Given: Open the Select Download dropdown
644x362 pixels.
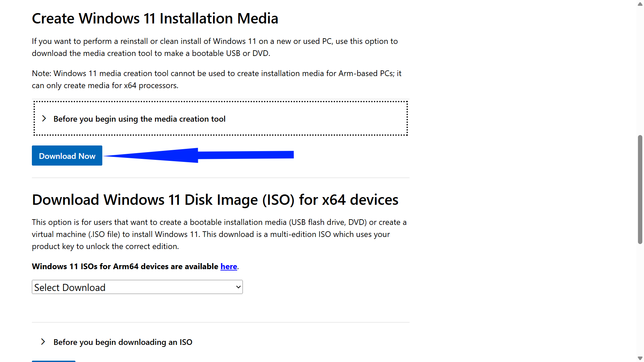Looking at the screenshot, I should point(137,287).
